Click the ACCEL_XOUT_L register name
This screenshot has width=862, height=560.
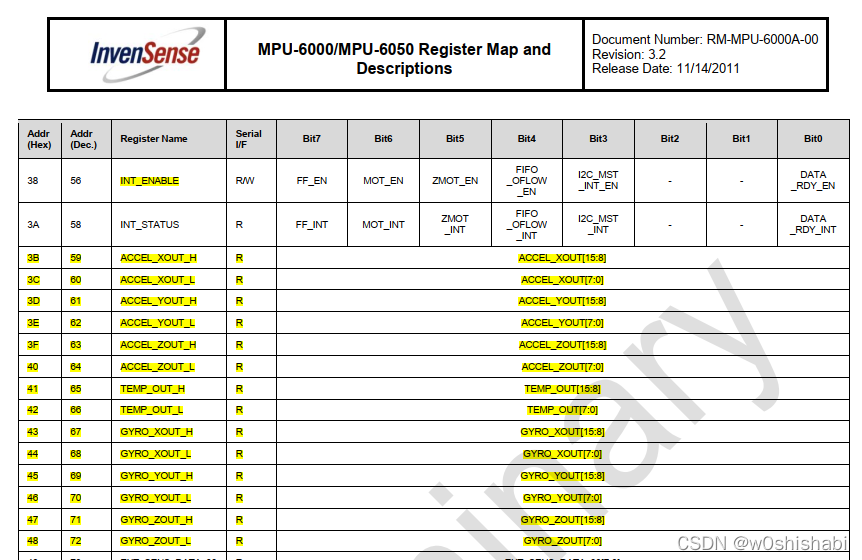coord(157,280)
